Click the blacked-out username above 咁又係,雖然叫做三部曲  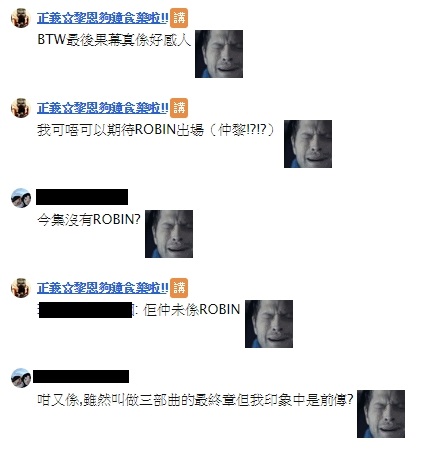pos(81,376)
